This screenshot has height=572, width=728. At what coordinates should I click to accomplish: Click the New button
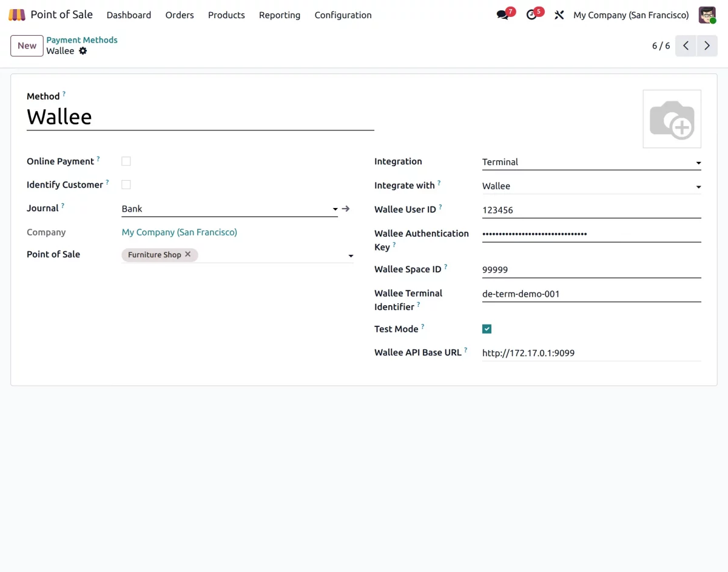click(27, 45)
